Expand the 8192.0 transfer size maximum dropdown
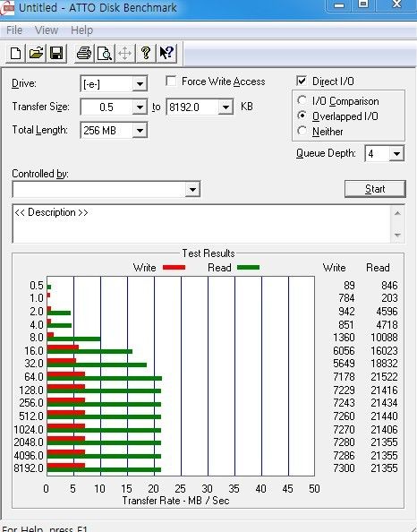Image resolution: width=417 pixels, height=532 pixels. click(226, 107)
